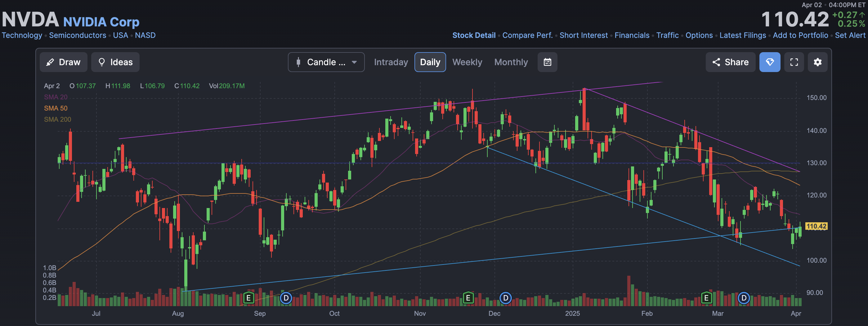
Task: Click the NVIDIA Corp company name
Action: 101,22
